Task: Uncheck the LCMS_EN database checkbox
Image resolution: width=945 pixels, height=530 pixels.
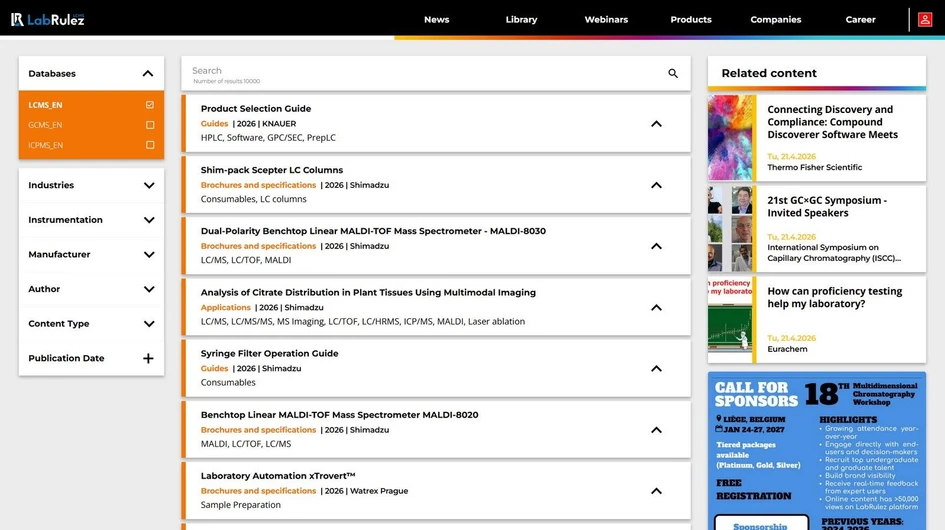Action: pyautogui.click(x=150, y=105)
